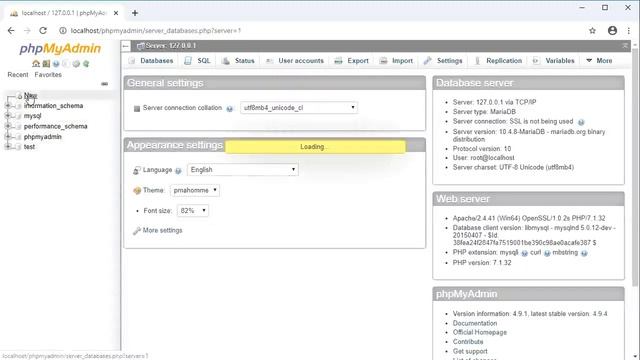View site information icon in address bar
The width and height of the screenshot is (640, 360).
(62, 31)
